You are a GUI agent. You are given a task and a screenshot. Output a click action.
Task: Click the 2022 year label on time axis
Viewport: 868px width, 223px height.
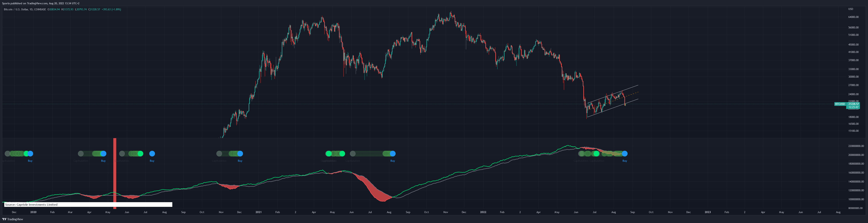click(483, 212)
